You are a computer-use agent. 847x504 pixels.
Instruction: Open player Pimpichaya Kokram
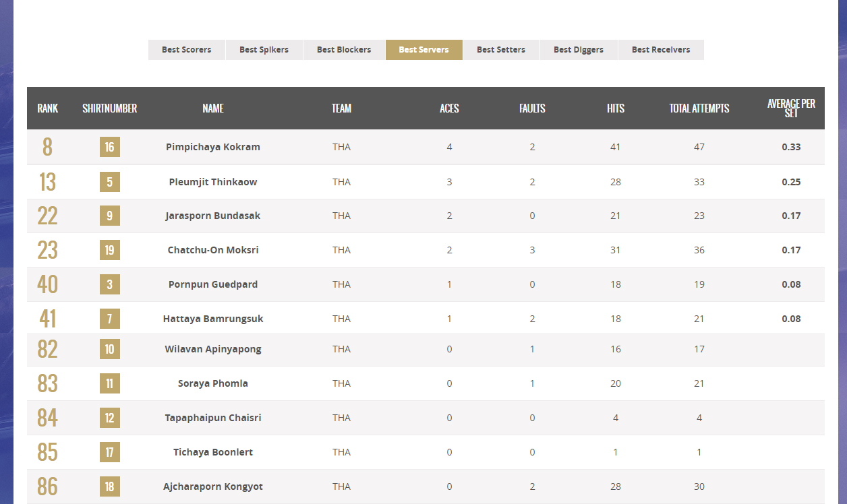click(x=213, y=147)
